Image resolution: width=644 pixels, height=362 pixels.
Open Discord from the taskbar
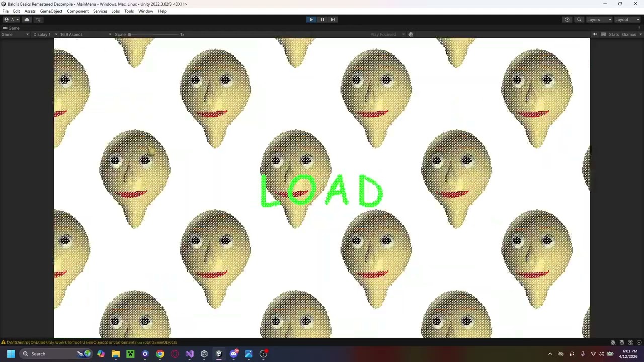[233, 354]
